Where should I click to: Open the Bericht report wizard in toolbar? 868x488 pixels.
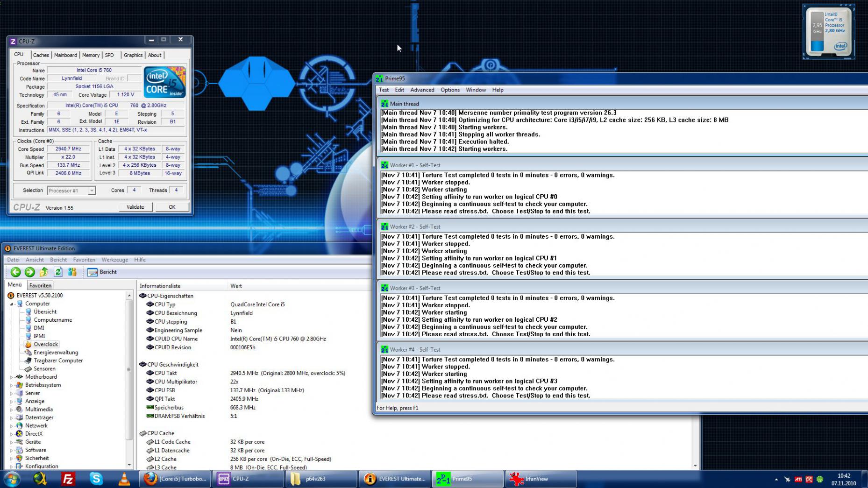pyautogui.click(x=102, y=272)
